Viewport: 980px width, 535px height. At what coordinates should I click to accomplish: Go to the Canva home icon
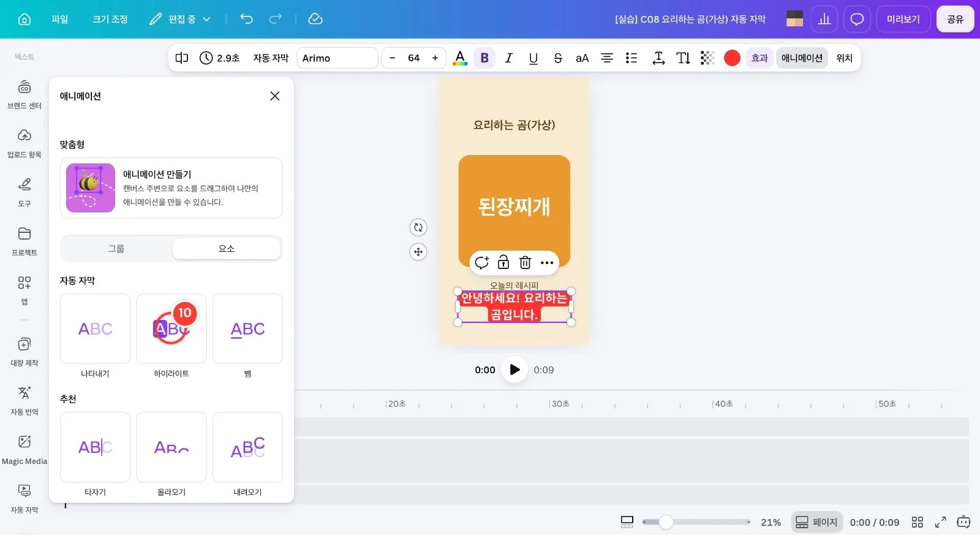tap(24, 19)
